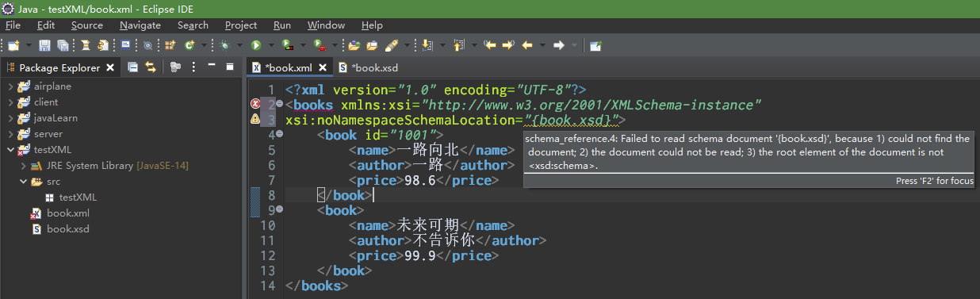
Task: Close the *book.xml editor tab
Action: pos(323,67)
